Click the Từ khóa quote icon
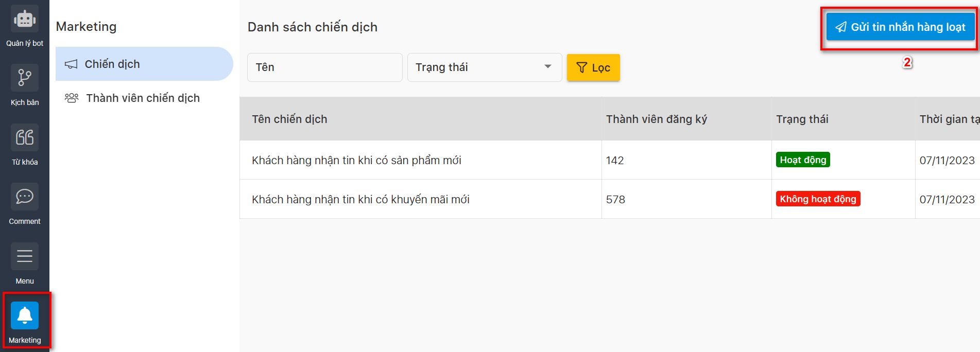 25,137
